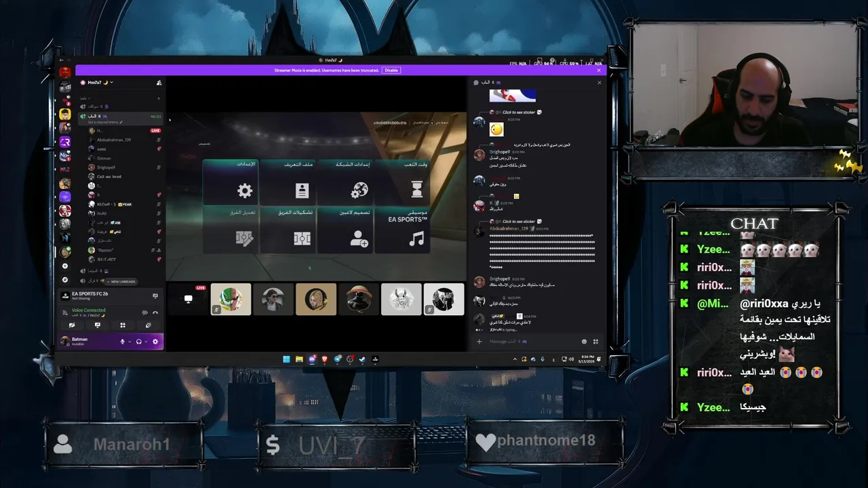Open the voice activities launcher
The width and height of the screenshot is (868, 488).
click(x=123, y=325)
